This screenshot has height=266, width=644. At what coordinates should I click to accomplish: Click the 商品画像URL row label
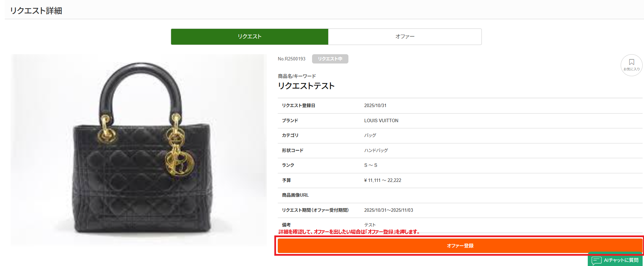(x=295, y=195)
